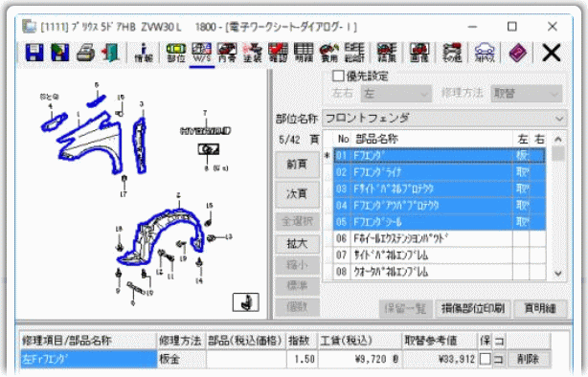Click the parts list scrollbar down arrow
This screenshot has width=588, height=377.
click(558, 274)
